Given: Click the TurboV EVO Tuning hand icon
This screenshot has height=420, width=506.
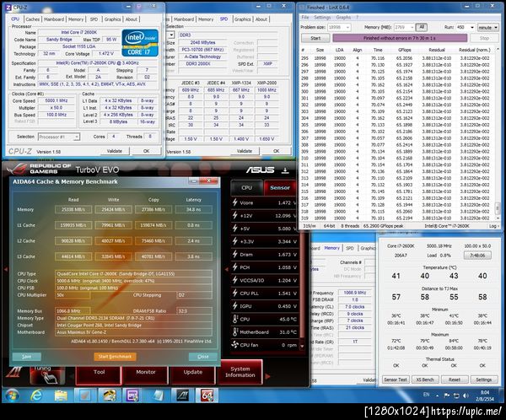Looking at the screenshot, I should tap(48, 376).
